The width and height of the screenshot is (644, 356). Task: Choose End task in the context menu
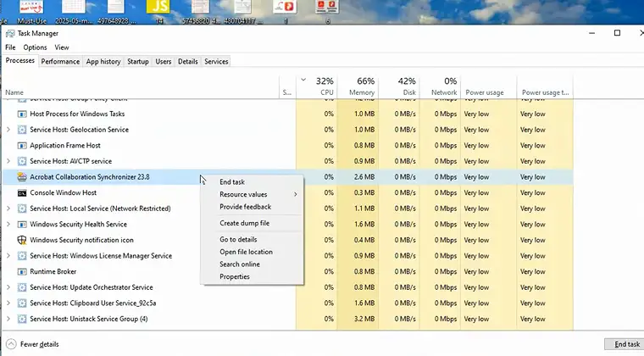pos(252,182)
